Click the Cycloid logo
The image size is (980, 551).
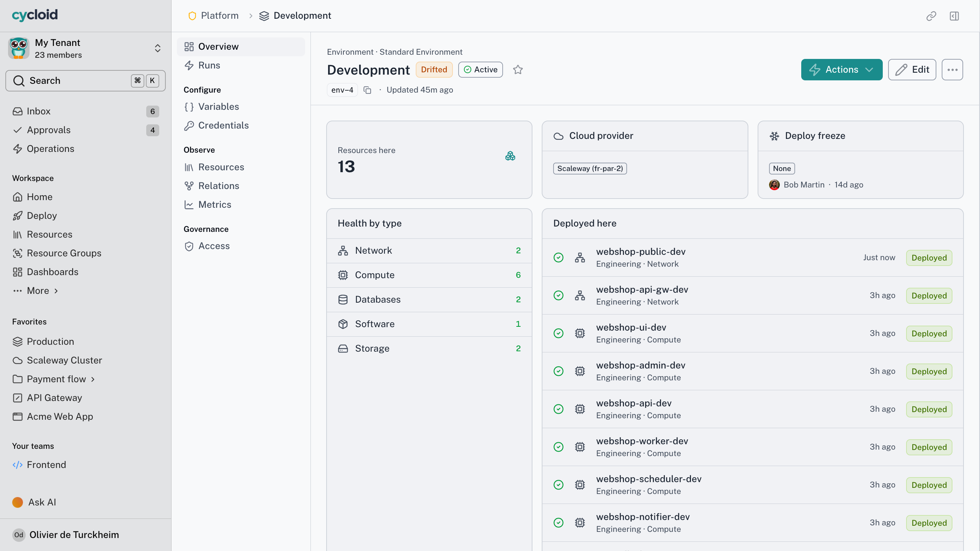(35, 15)
